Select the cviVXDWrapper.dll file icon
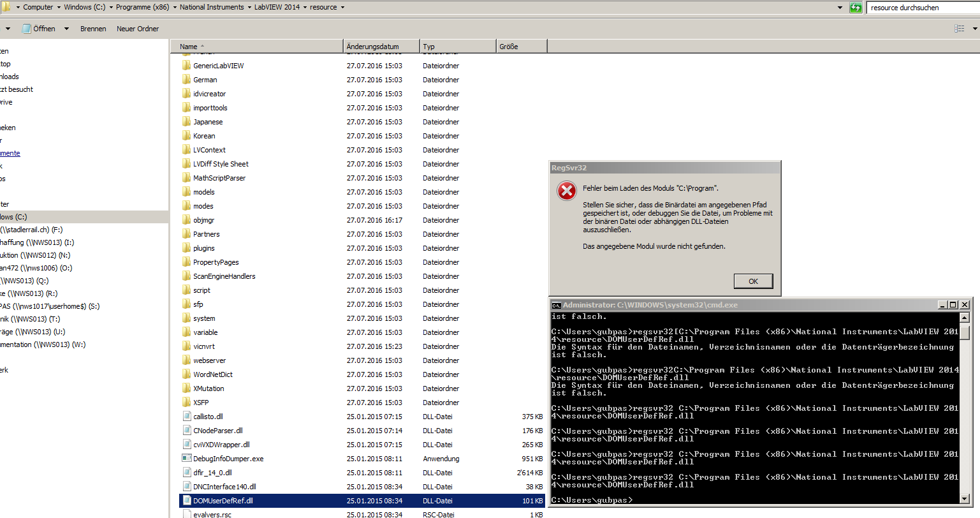 pos(187,445)
